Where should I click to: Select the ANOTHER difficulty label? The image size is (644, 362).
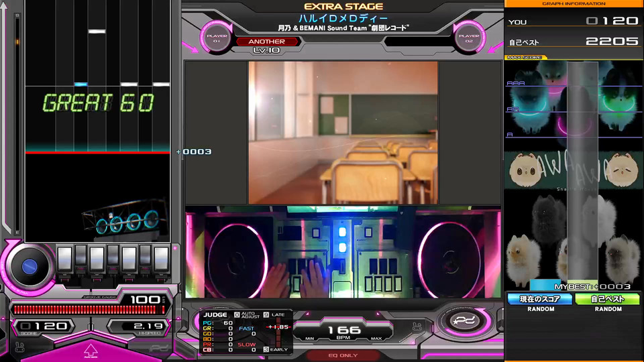tap(266, 42)
